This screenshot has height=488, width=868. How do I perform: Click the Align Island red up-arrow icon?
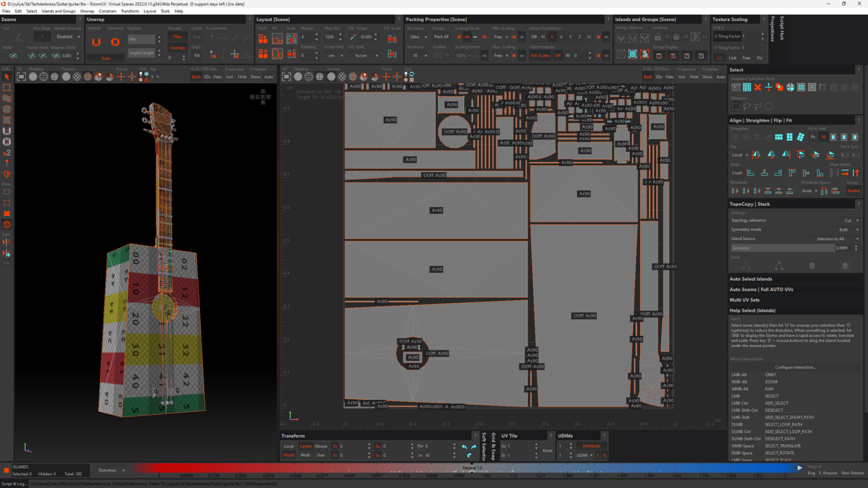coord(856,173)
